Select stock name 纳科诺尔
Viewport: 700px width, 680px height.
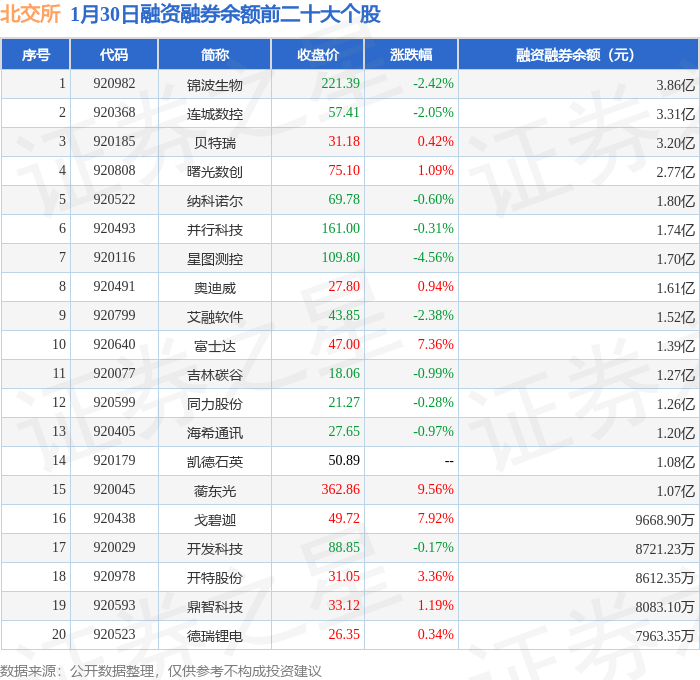[215, 201]
